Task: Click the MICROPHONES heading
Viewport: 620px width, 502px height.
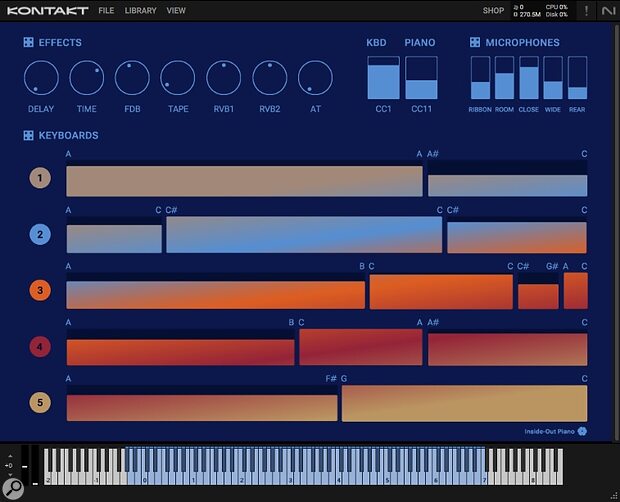Action: [522, 42]
